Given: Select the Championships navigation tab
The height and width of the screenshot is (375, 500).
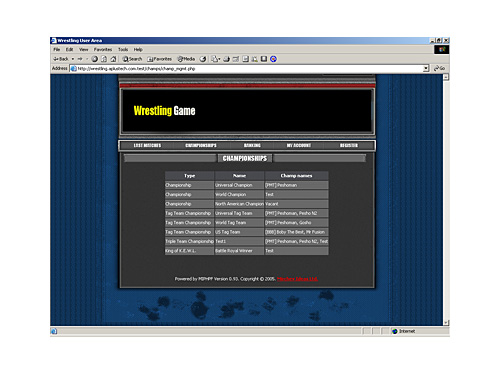Looking at the screenshot, I should pos(201,145).
